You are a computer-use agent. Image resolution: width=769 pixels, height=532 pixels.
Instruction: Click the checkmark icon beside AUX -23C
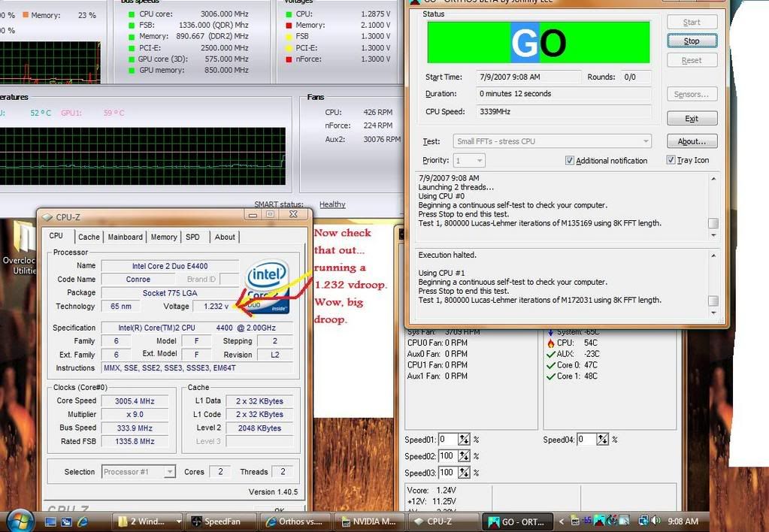(551, 354)
